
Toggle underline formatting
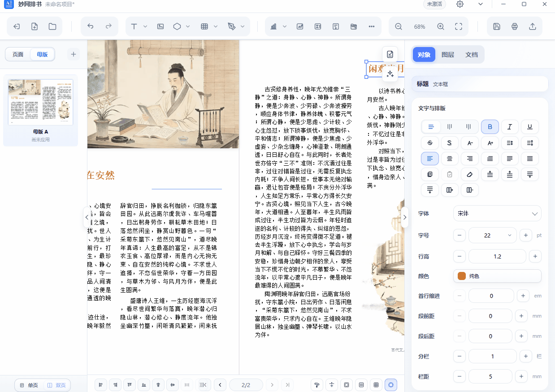(x=530, y=127)
